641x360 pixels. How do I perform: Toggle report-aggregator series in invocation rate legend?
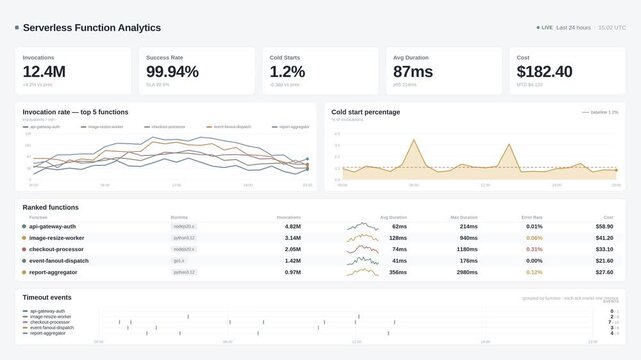point(291,127)
